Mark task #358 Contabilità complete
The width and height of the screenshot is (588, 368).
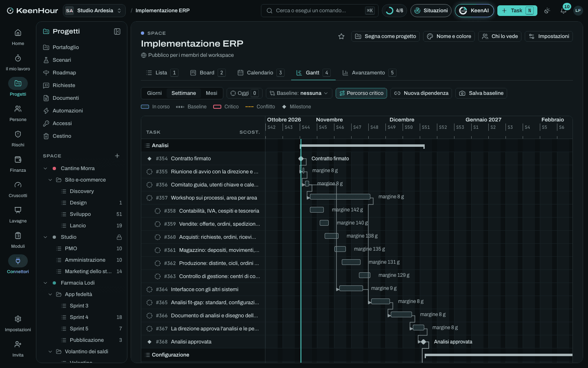[158, 211]
